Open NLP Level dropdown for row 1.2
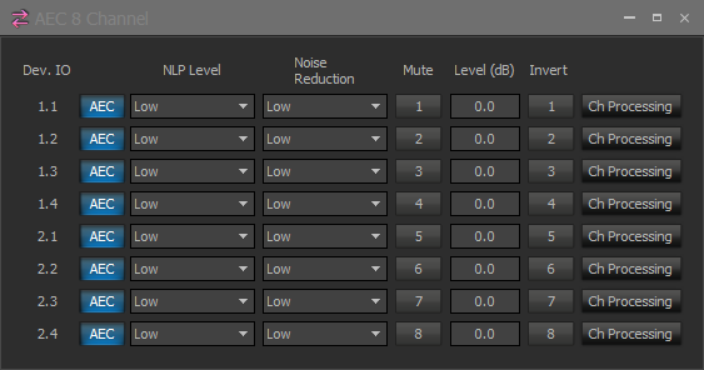This screenshot has height=370, width=704. tap(192, 139)
